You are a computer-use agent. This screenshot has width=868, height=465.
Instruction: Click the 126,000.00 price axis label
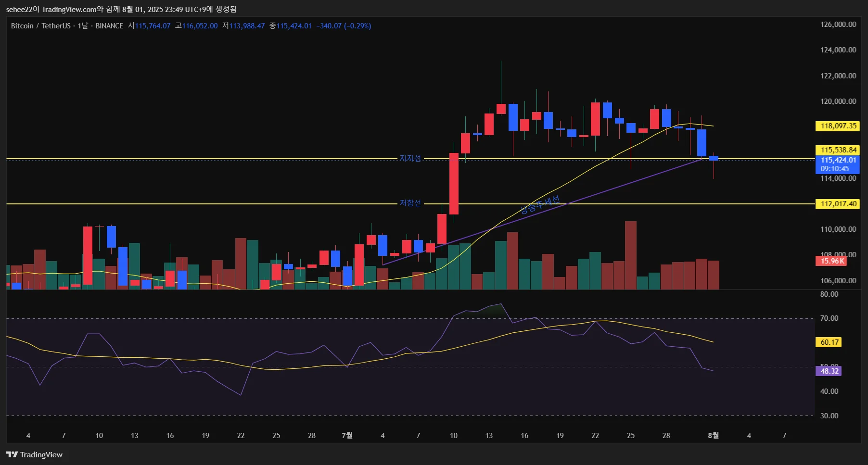coord(838,25)
